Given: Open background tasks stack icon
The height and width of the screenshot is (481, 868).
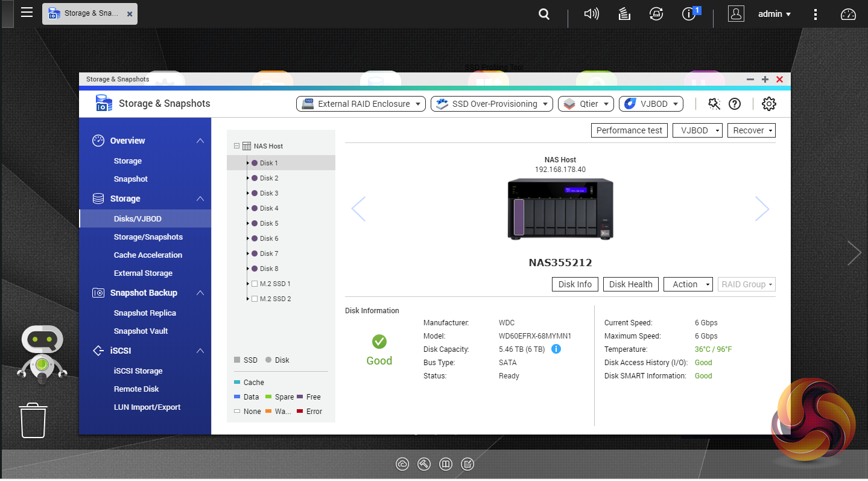Looking at the screenshot, I should tap(624, 14).
